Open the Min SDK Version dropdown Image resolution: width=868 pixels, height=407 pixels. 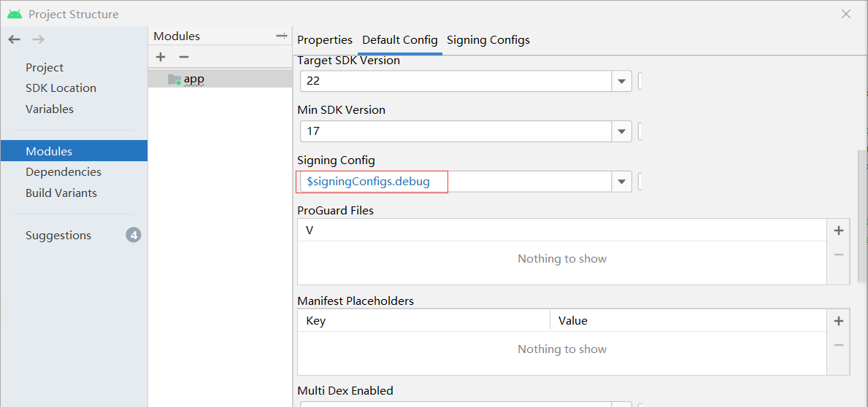622,131
